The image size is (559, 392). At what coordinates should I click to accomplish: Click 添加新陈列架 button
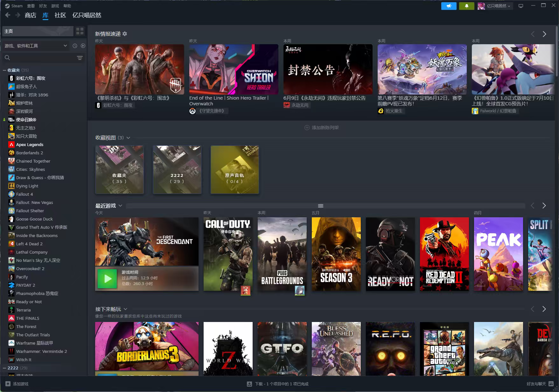(x=322, y=128)
